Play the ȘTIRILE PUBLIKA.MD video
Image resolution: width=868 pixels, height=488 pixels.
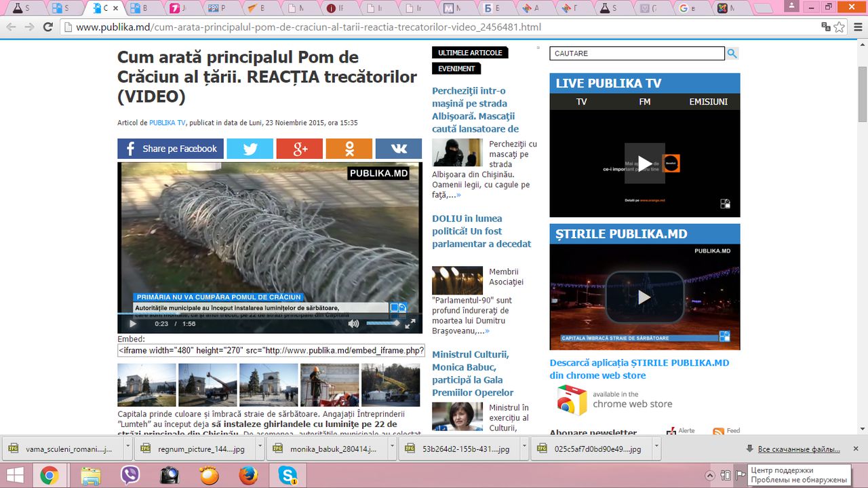pyautogui.click(x=644, y=297)
